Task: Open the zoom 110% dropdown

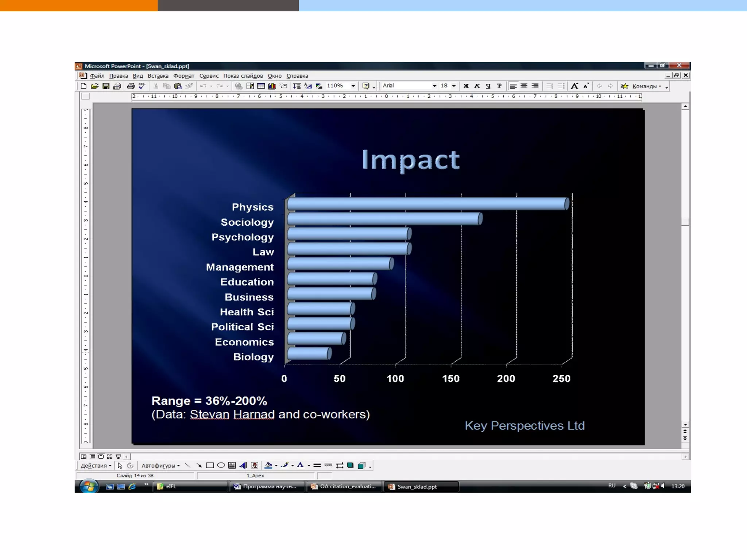Action: coord(353,86)
